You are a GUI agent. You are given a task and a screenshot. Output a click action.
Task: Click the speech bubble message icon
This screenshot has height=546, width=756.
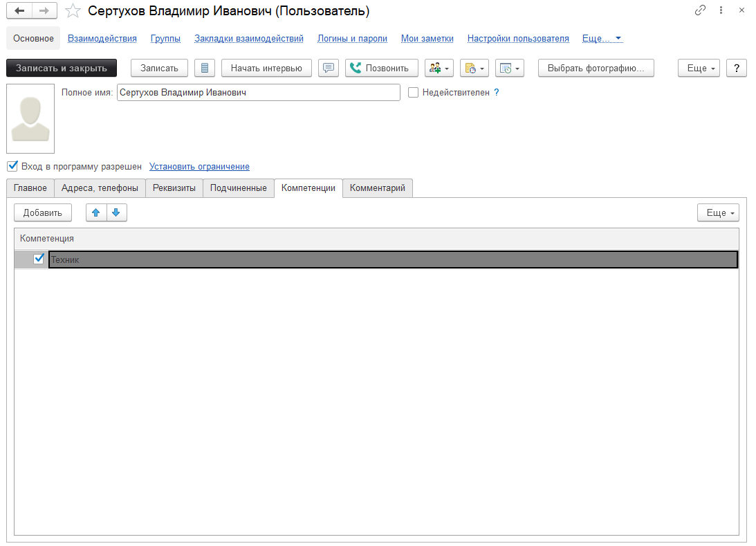(329, 68)
